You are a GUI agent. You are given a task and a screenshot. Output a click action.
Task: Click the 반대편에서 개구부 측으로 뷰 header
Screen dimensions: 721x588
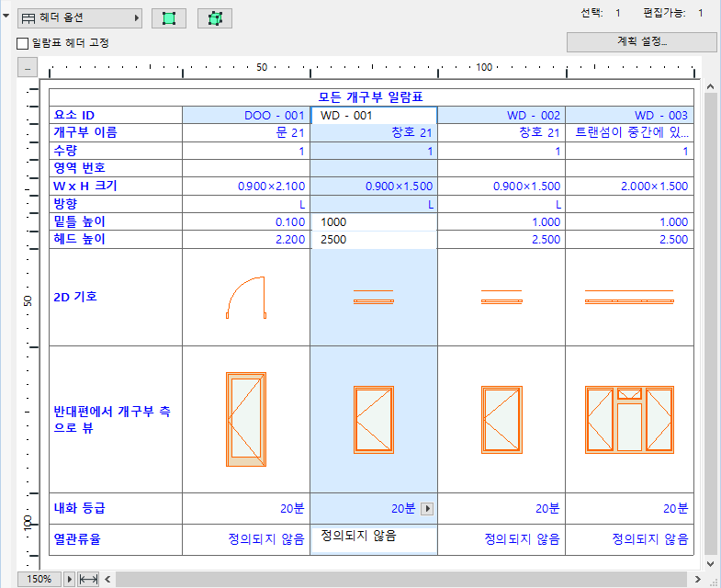click(116, 420)
